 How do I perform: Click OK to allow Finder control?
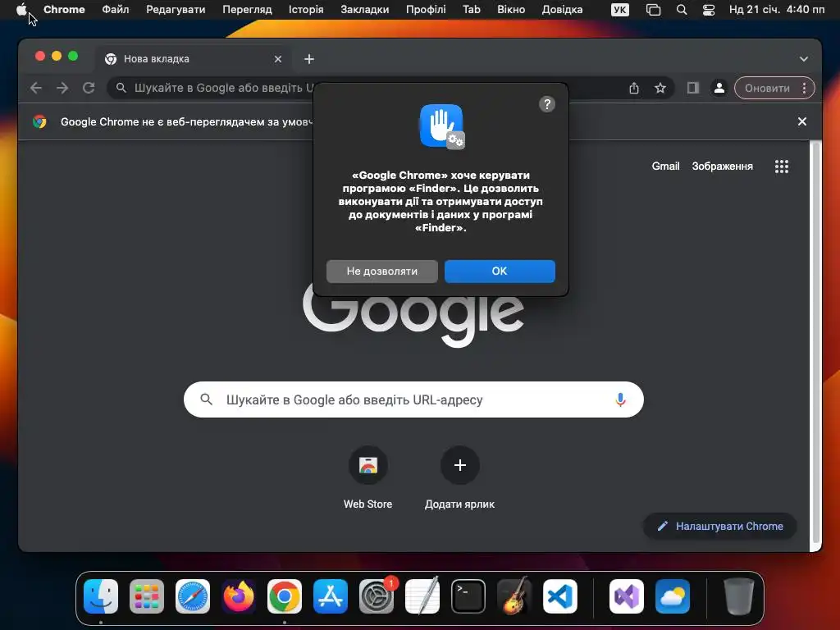(x=500, y=271)
